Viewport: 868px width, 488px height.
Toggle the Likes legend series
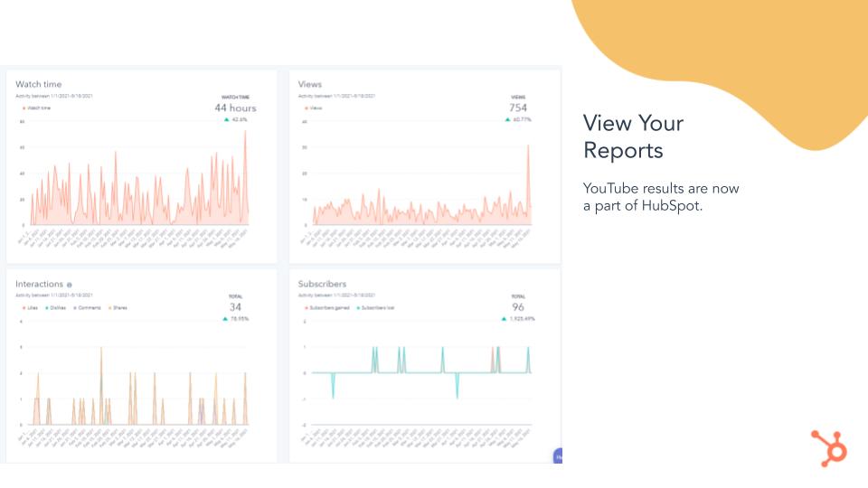coord(31,307)
